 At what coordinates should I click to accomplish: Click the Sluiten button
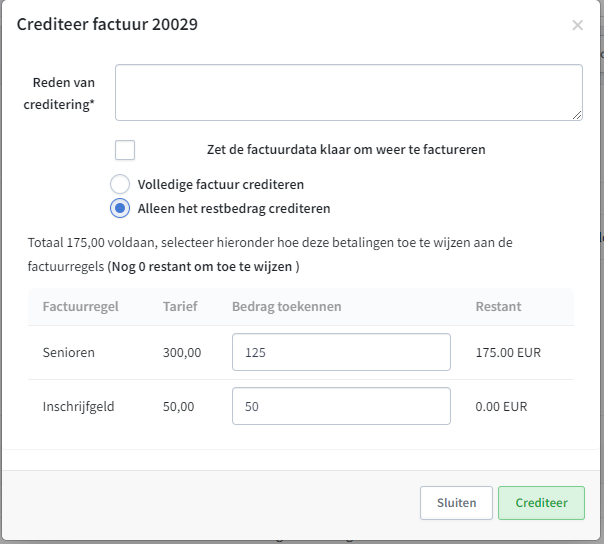click(456, 503)
